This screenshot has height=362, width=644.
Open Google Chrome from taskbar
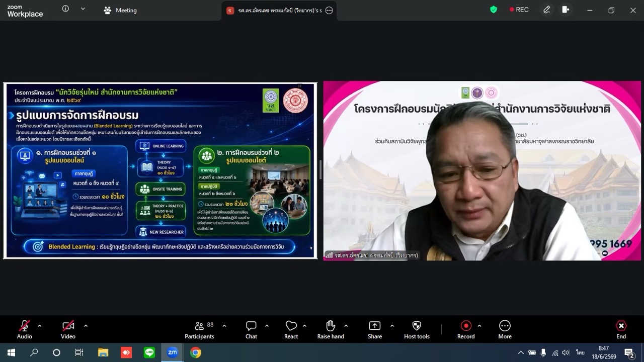pyautogui.click(x=196, y=352)
